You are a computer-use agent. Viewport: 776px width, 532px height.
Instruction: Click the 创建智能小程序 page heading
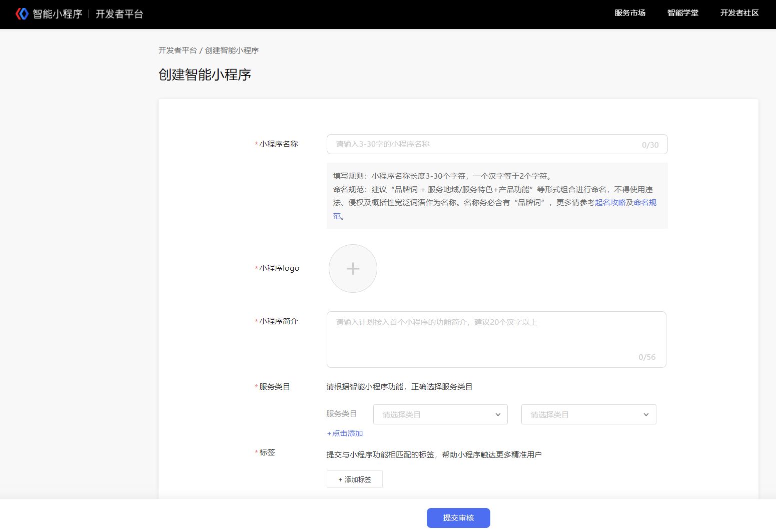coord(205,75)
